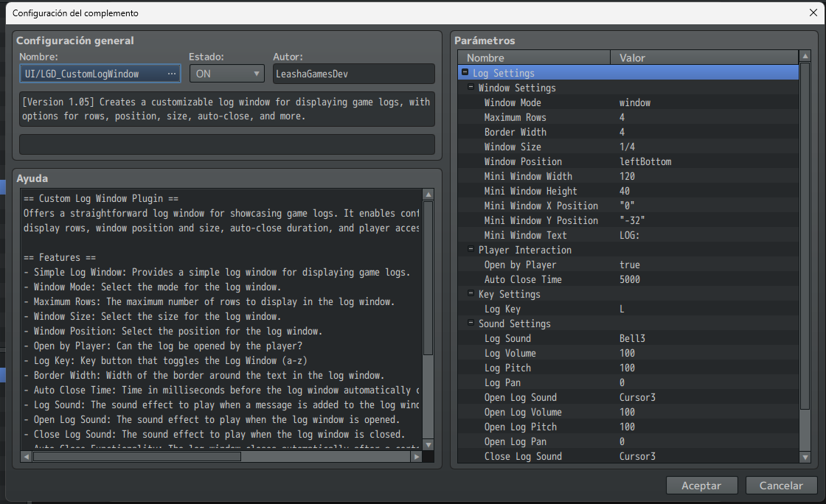Click the empty field below the description

click(x=227, y=144)
